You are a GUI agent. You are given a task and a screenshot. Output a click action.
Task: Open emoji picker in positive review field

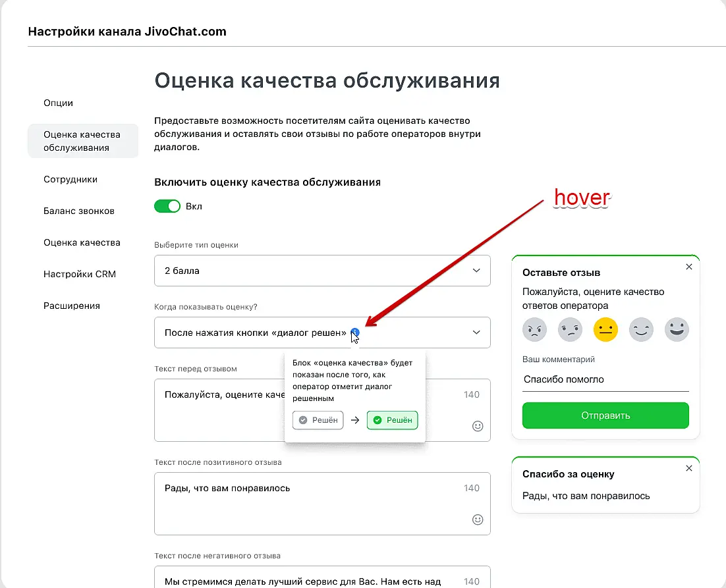[x=478, y=520]
